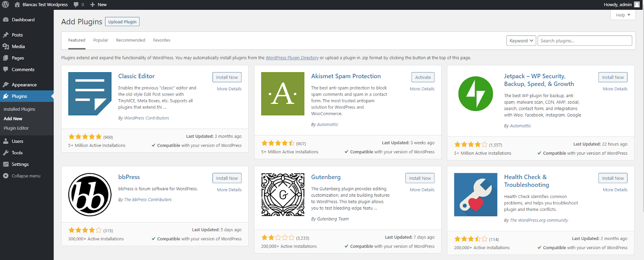
Task: Click The bbPress Contributors author link
Action: click(x=148, y=200)
